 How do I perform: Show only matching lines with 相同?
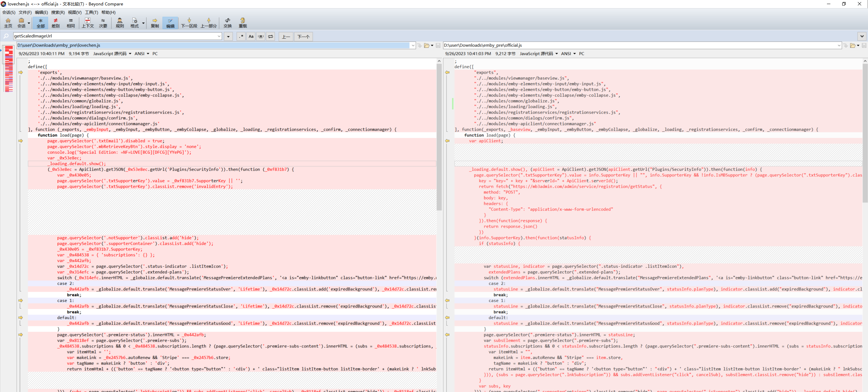[x=71, y=23]
